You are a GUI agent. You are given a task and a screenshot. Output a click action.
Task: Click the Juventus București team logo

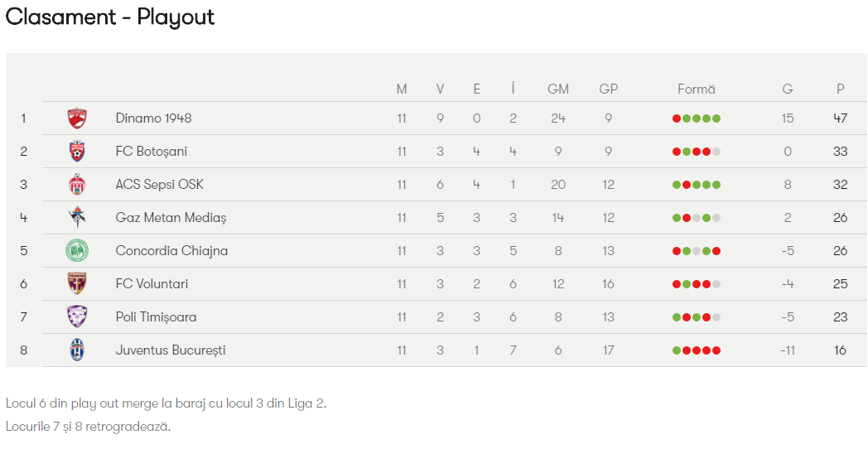pos(77,350)
